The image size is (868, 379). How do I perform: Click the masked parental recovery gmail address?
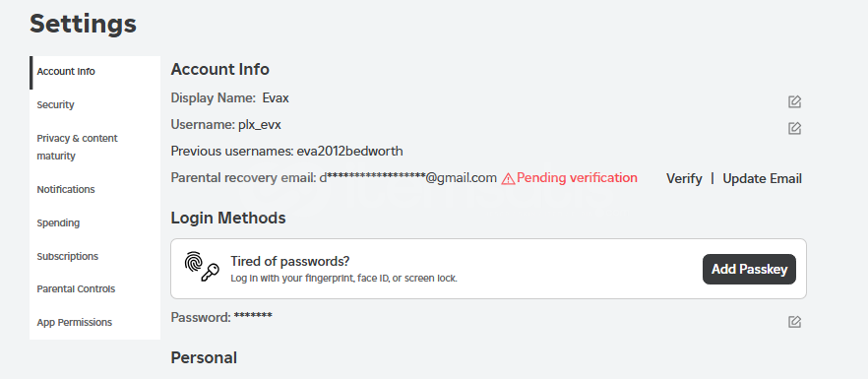(x=407, y=178)
